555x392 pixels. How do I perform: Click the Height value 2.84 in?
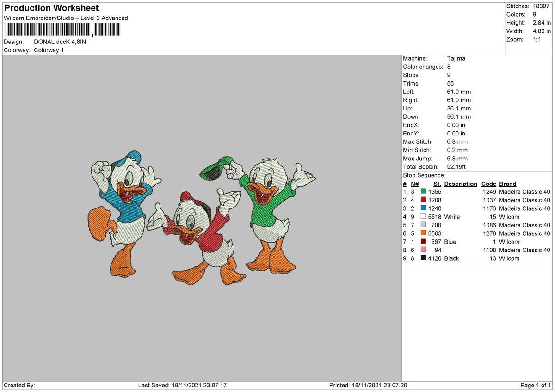(542, 23)
